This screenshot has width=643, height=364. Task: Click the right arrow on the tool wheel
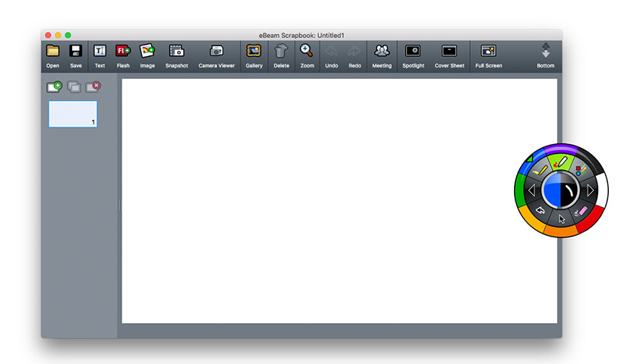click(x=590, y=190)
